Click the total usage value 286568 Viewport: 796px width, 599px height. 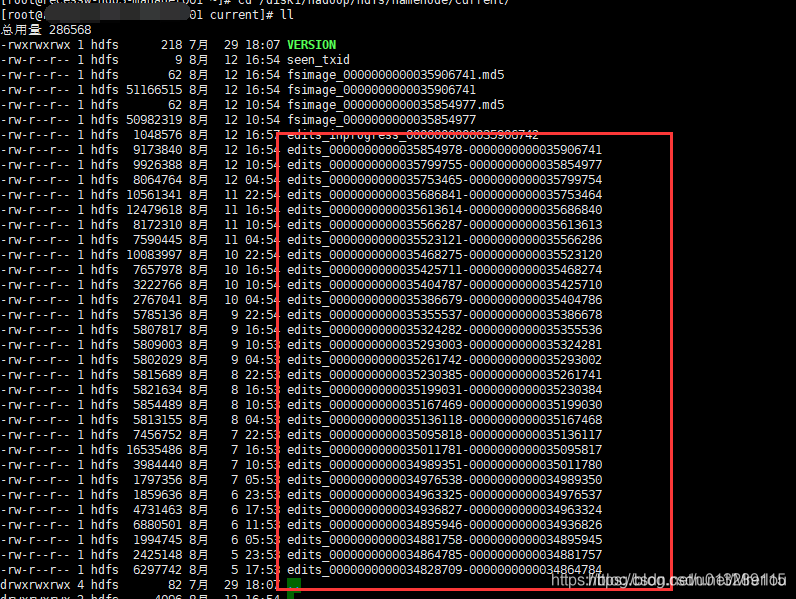click(x=70, y=30)
